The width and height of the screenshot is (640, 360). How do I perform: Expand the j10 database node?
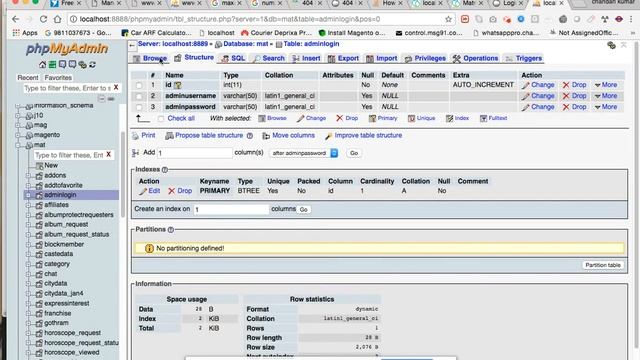click(18, 116)
